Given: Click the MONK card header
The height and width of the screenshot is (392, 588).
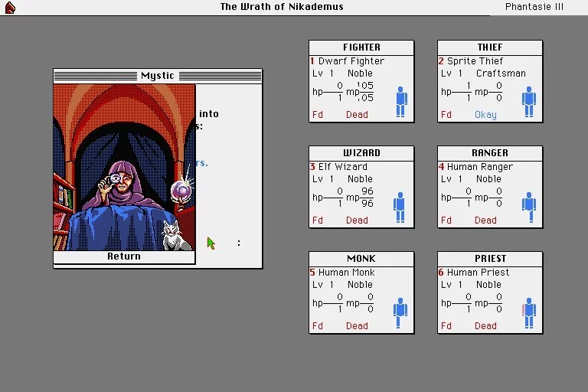Looking at the screenshot, I should [x=361, y=260].
